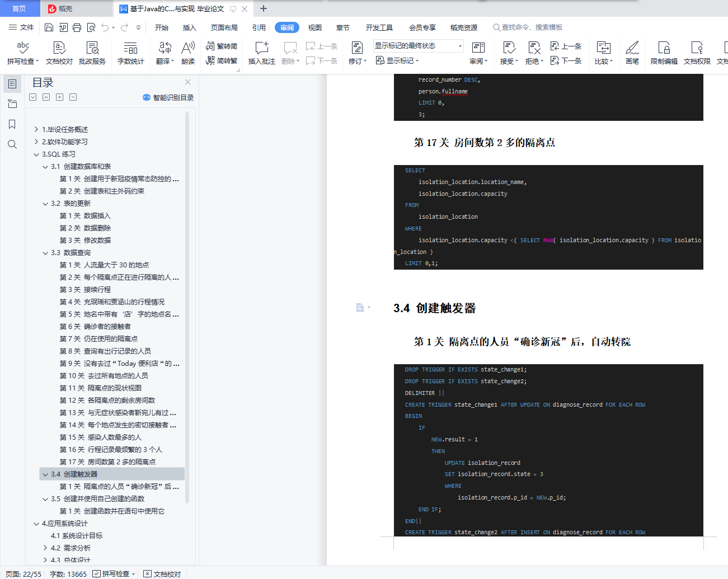
Task: Toggle 文档校对 checkbox in status bar
Action: pyautogui.click(x=147, y=574)
